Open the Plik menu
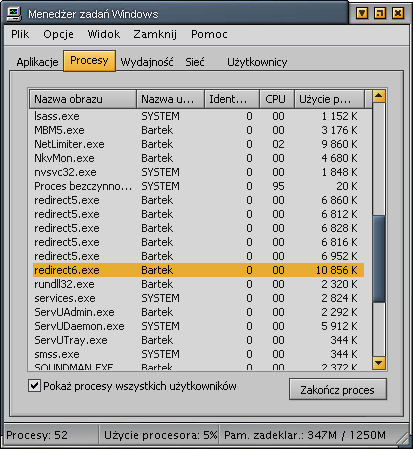 tap(20, 34)
